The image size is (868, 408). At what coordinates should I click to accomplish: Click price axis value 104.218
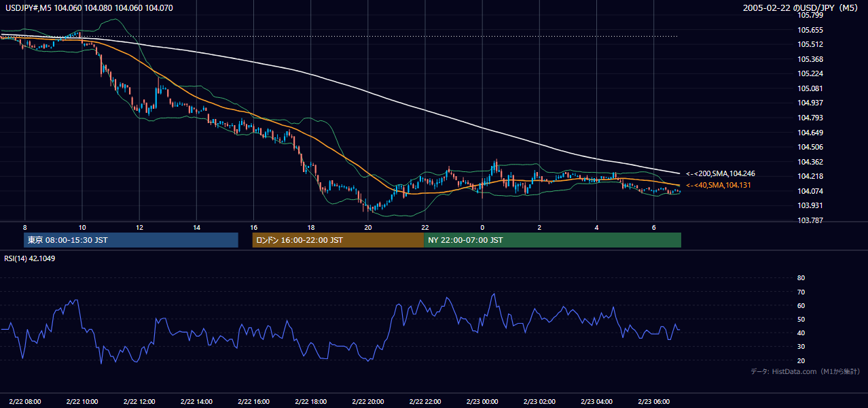(810, 176)
